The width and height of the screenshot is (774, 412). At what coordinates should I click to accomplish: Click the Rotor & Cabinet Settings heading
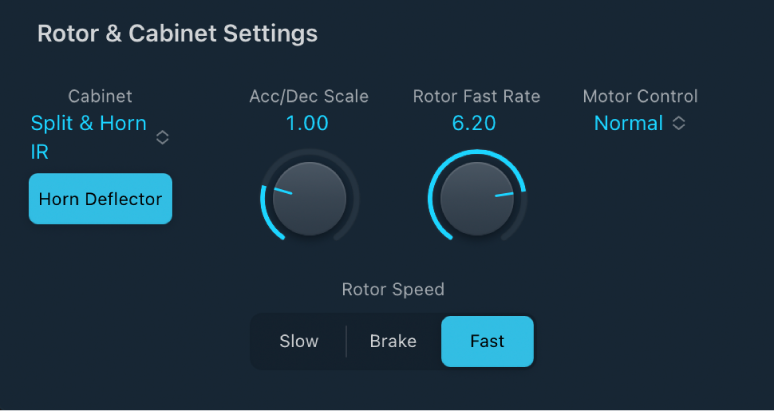[x=177, y=34]
